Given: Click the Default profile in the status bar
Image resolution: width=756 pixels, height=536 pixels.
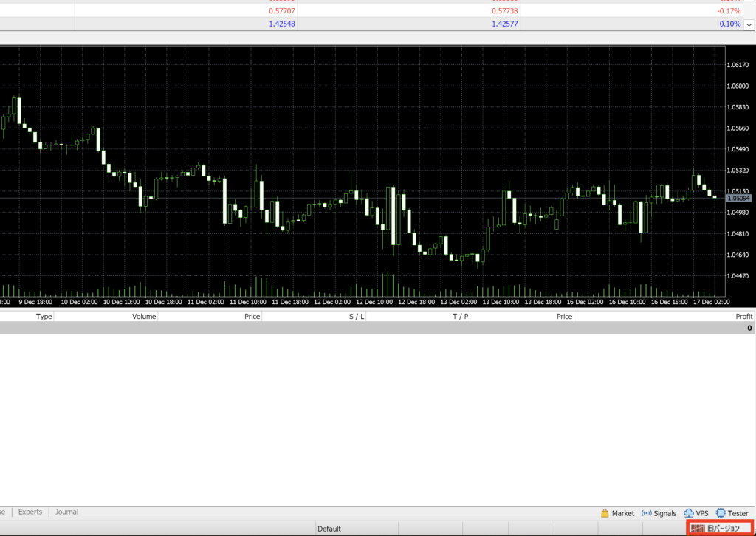Looking at the screenshot, I should click(329, 529).
